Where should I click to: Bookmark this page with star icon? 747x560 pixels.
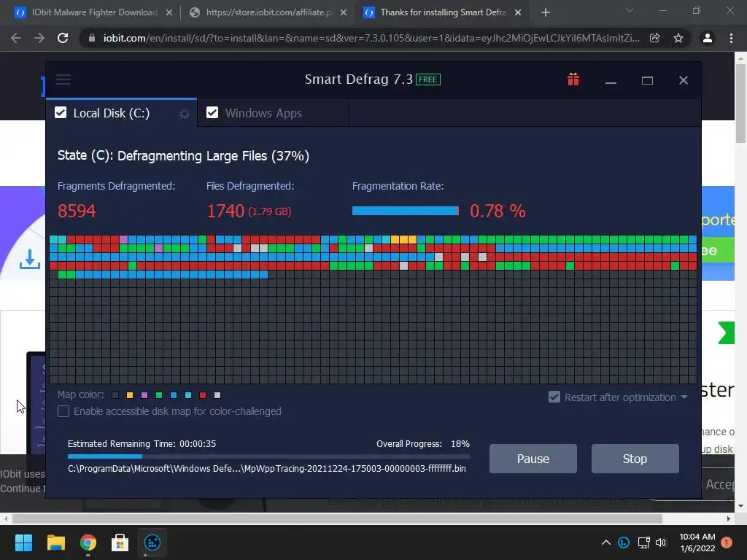tap(678, 38)
